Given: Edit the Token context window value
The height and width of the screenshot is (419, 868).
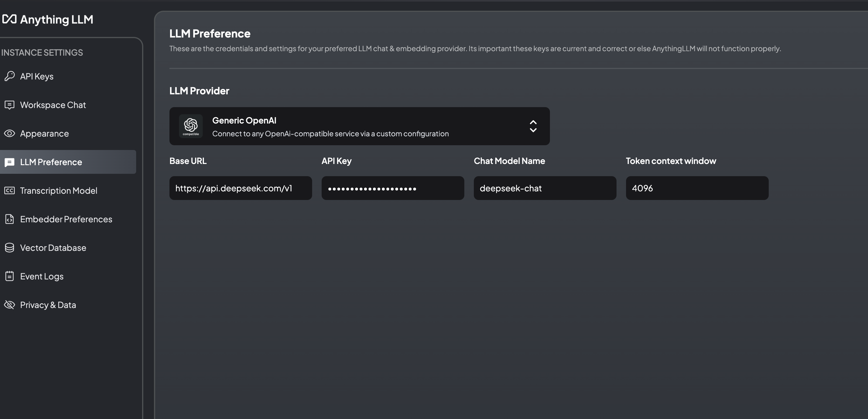Looking at the screenshot, I should 697,188.
